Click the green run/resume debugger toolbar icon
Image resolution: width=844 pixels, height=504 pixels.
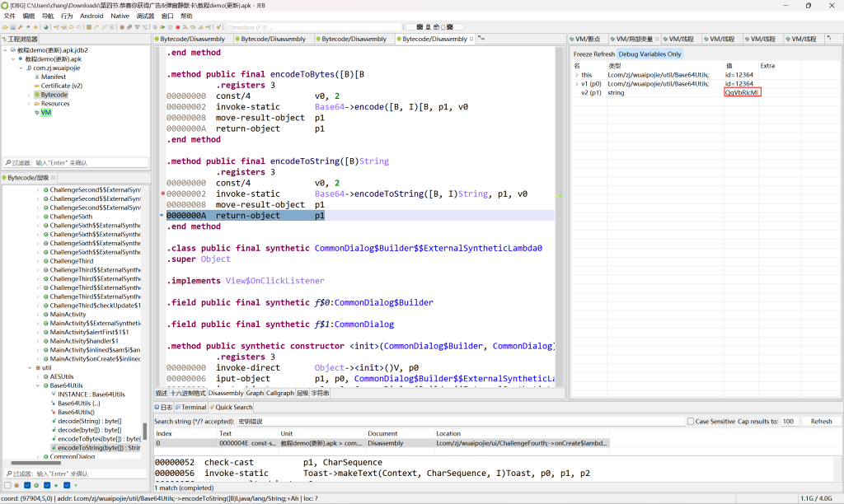pyautogui.click(x=161, y=27)
